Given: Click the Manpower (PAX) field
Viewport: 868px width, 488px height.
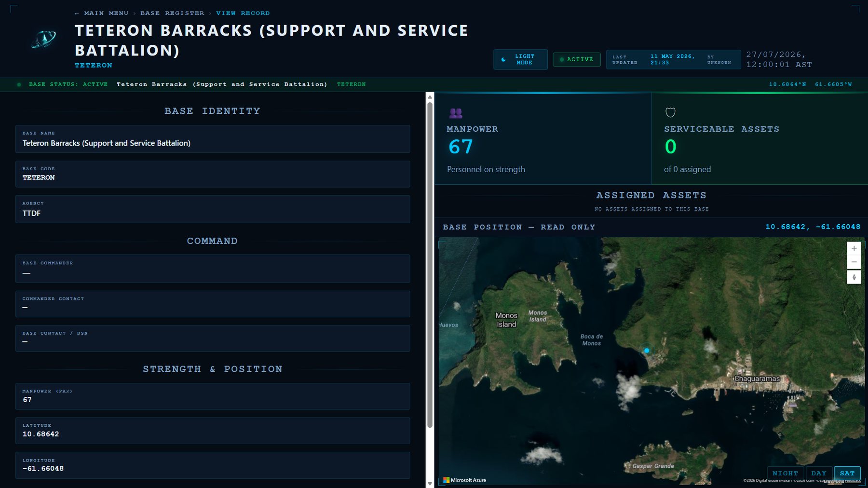Looking at the screenshot, I should [x=213, y=396].
